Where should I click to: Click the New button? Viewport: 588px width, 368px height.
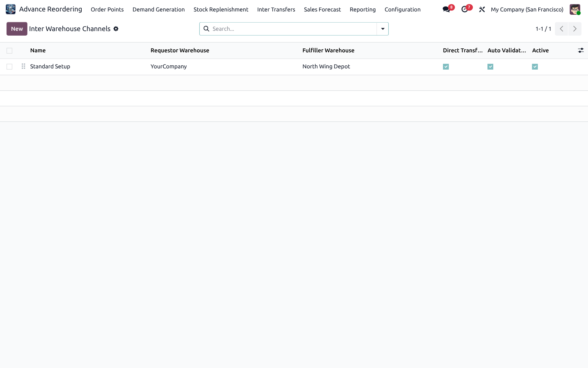click(x=17, y=29)
